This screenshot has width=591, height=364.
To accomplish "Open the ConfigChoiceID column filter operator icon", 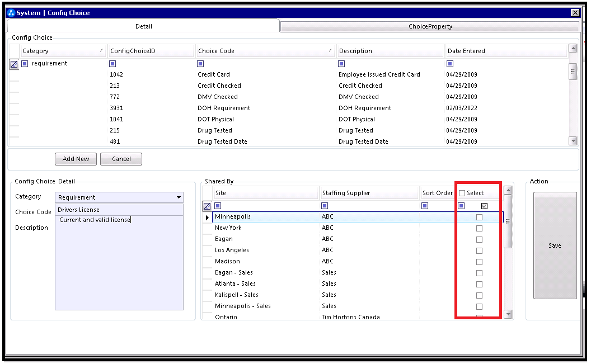I will [112, 64].
